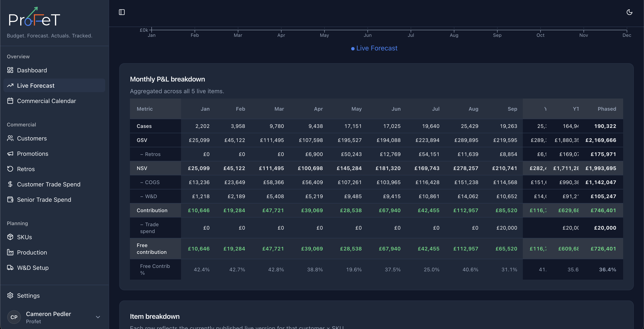Select the Free contribution row label
The image size is (644, 329).
[x=151, y=249]
